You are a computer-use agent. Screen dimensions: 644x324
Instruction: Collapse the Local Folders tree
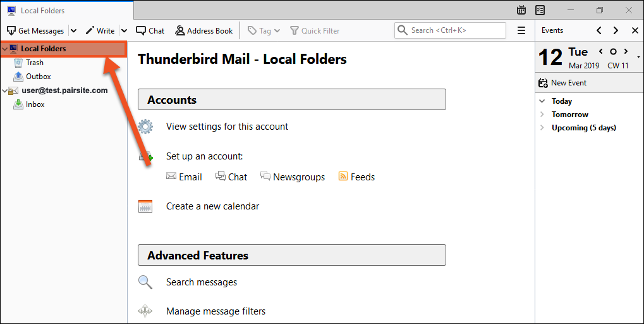click(4, 49)
